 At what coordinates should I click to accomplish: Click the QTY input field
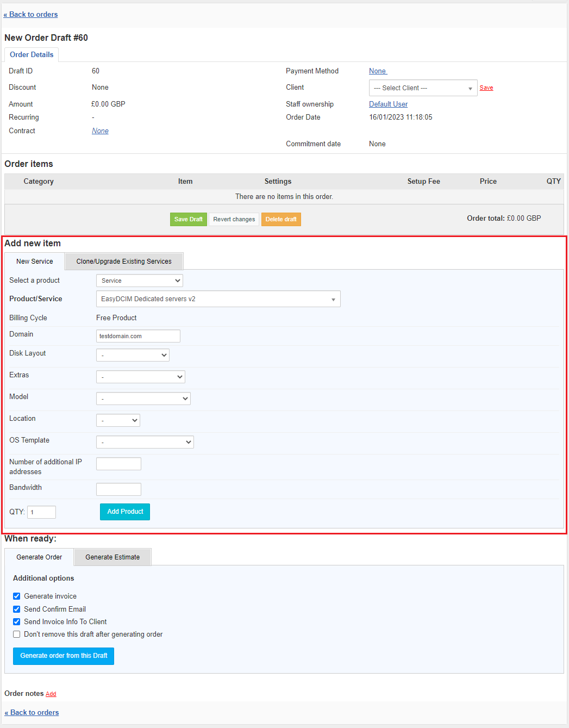tap(42, 512)
